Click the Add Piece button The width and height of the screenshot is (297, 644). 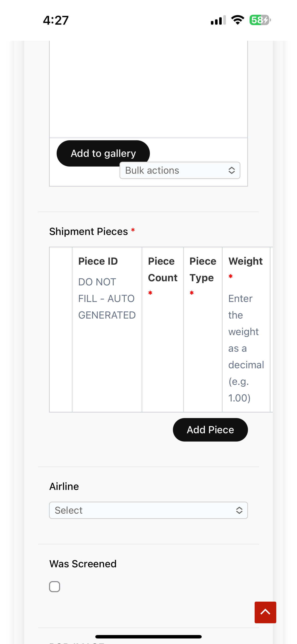[210, 430]
